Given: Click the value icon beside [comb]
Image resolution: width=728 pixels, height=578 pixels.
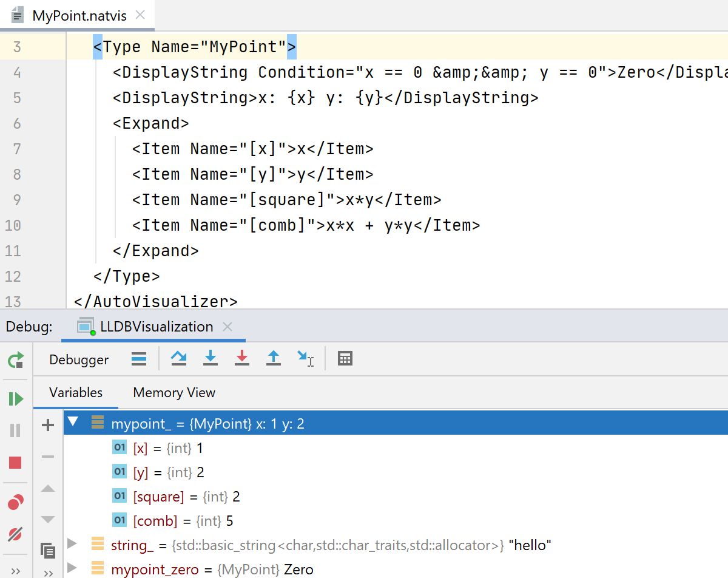Looking at the screenshot, I should pyautogui.click(x=120, y=520).
